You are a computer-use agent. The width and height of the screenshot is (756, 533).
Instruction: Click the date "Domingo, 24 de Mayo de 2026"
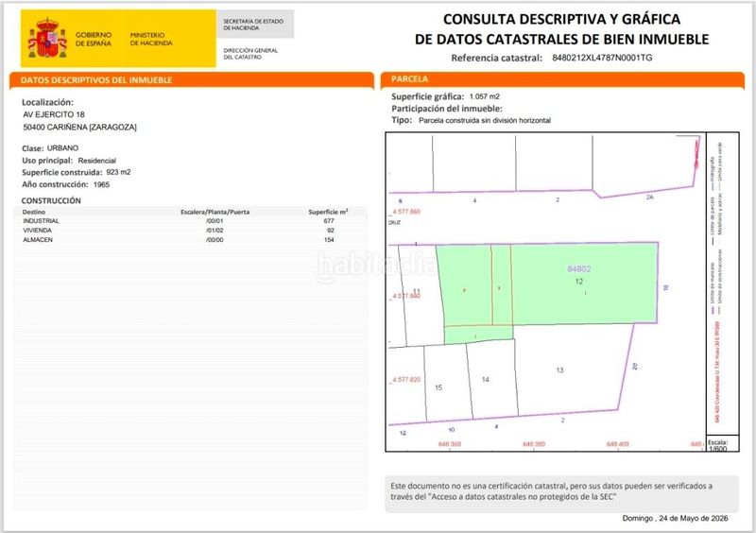coord(675,519)
